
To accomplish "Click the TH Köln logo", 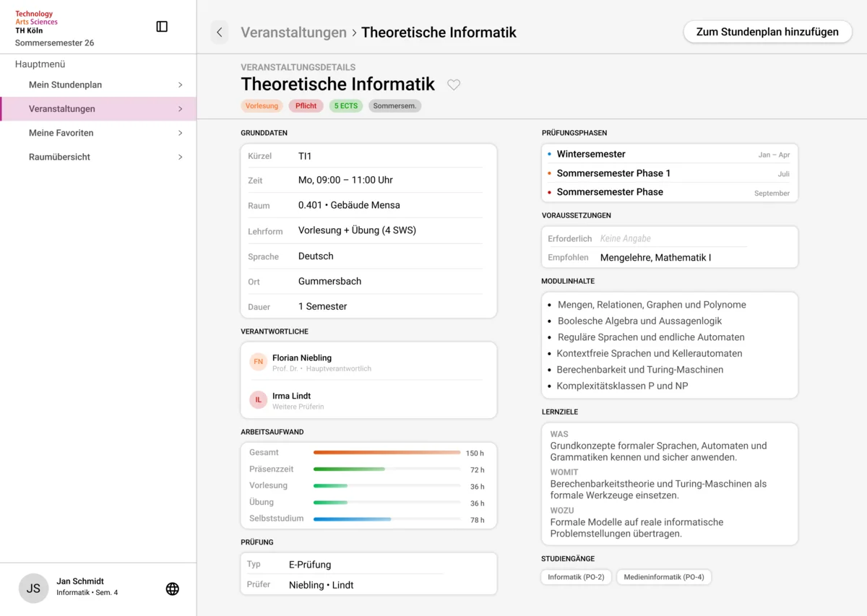I will 36,22.
